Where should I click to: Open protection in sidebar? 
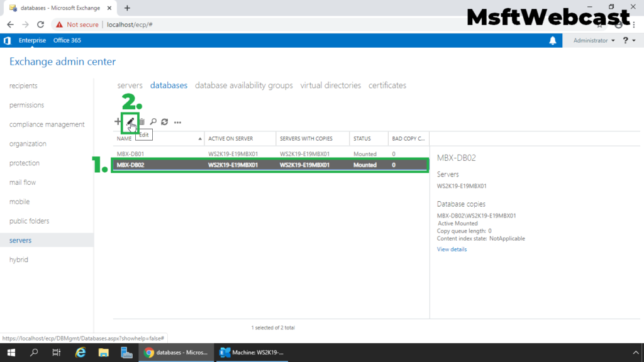point(25,163)
